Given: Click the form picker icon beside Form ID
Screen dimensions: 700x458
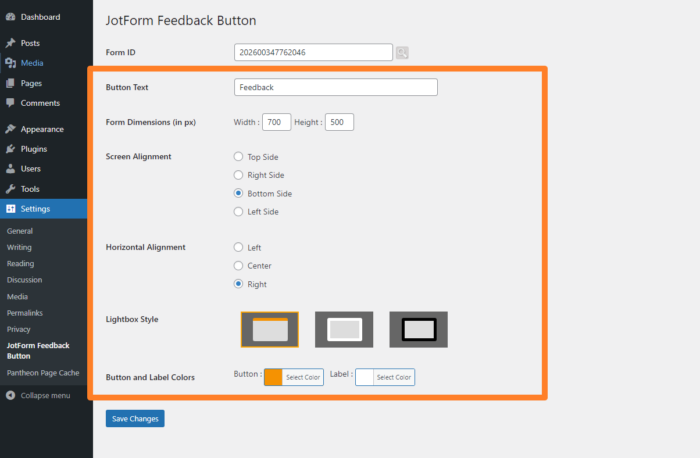Looking at the screenshot, I should (x=402, y=53).
